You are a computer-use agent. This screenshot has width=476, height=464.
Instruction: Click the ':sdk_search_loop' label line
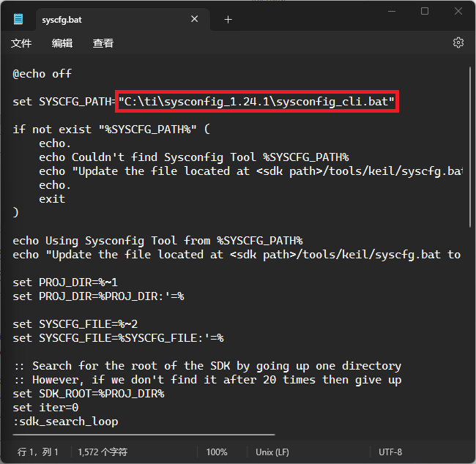[x=66, y=422]
